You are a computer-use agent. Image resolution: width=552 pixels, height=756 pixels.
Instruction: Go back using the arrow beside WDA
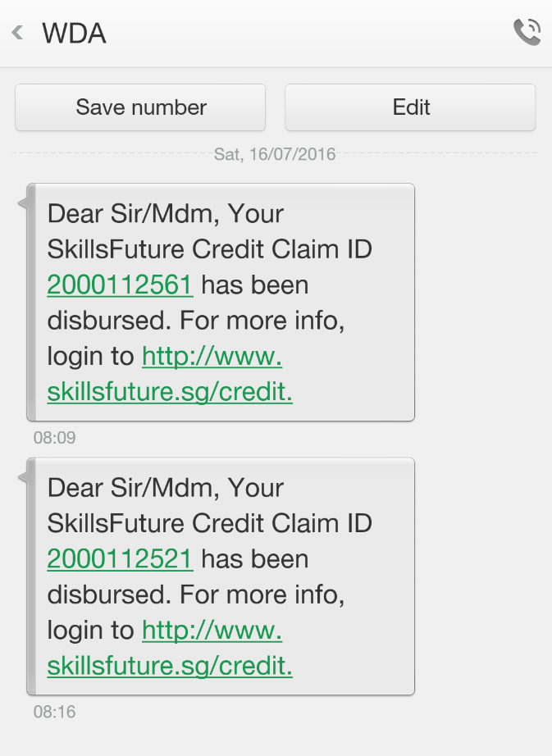(18, 34)
